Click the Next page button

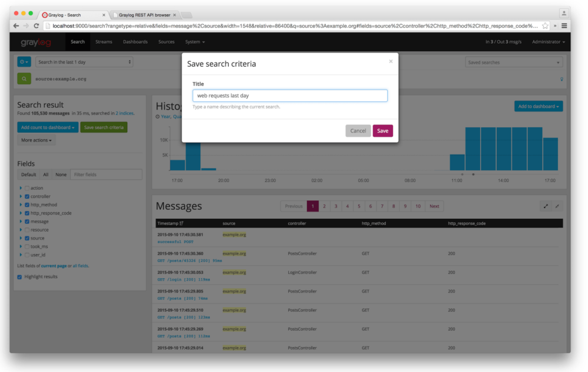click(434, 206)
